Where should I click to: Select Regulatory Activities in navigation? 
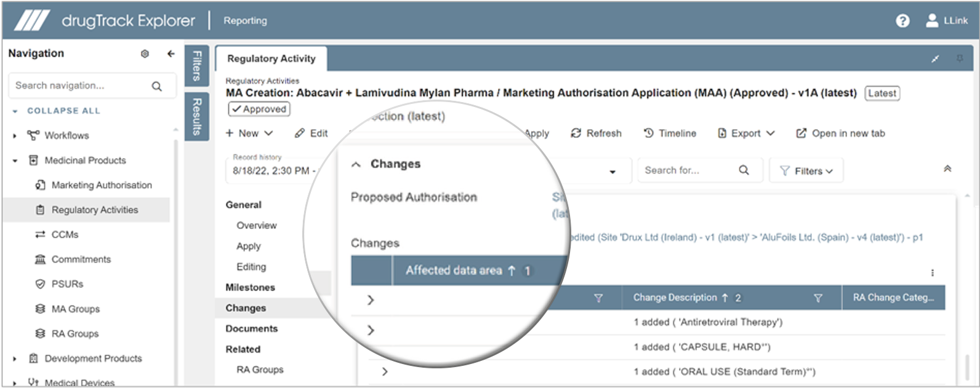point(95,210)
